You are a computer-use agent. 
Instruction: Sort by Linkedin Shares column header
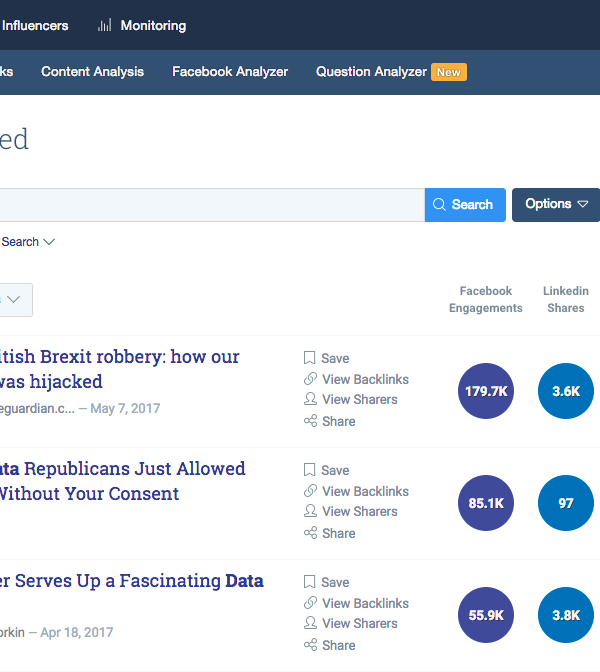566,299
